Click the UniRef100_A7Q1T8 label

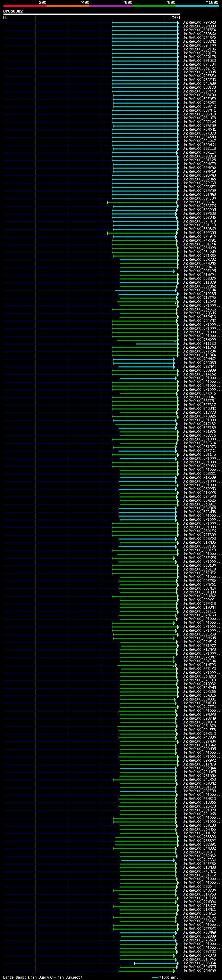click(199, 57)
